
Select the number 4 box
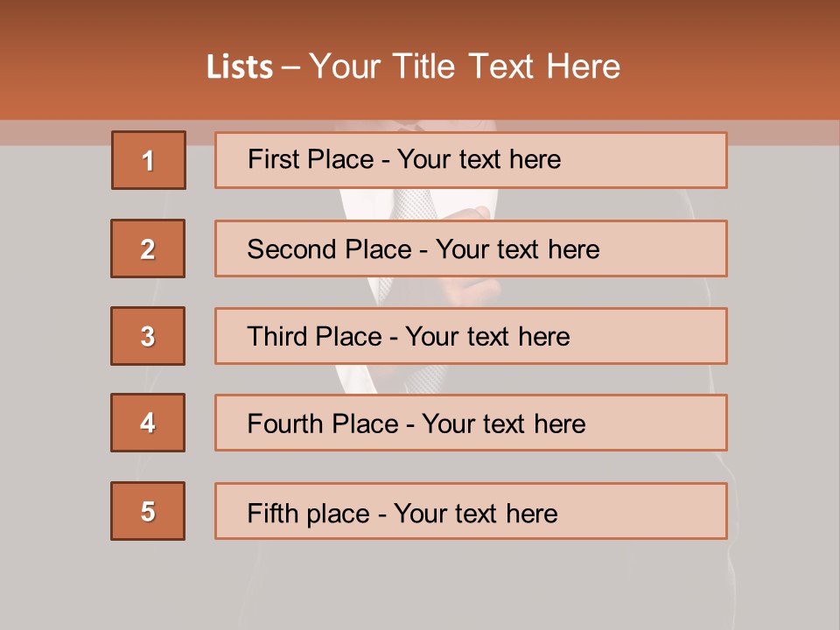tap(148, 423)
